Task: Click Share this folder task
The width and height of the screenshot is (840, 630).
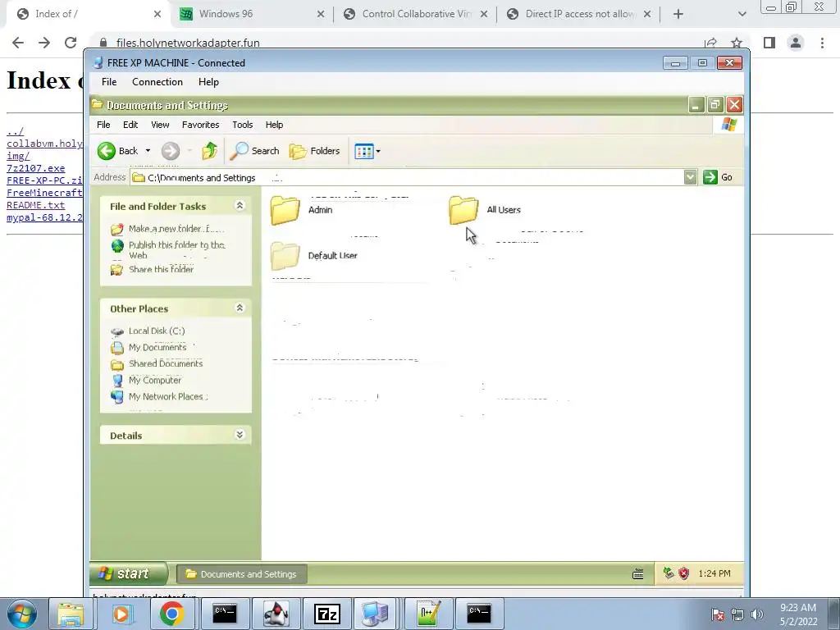Action: [x=161, y=269]
